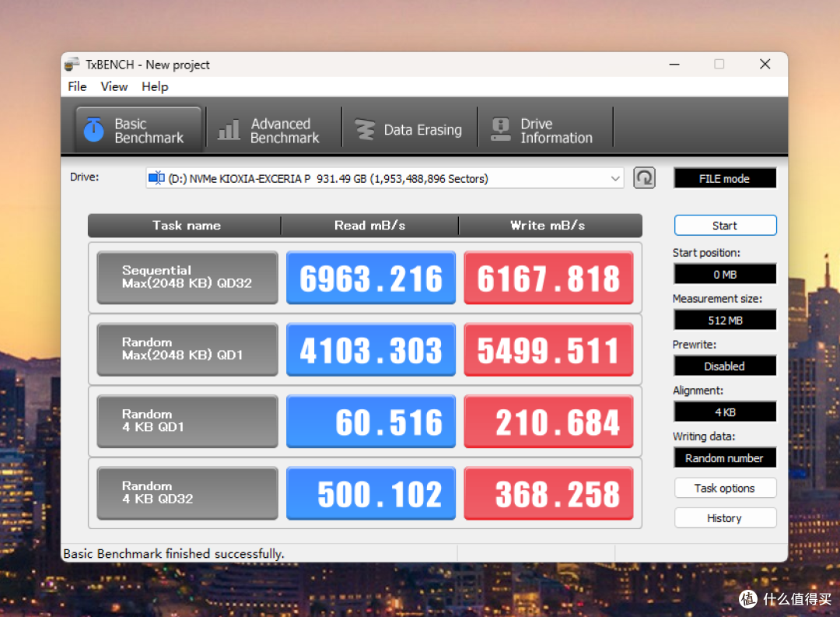Switch to the Data Erasing tab
Screen dimensions: 840x617
coord(409,130)
